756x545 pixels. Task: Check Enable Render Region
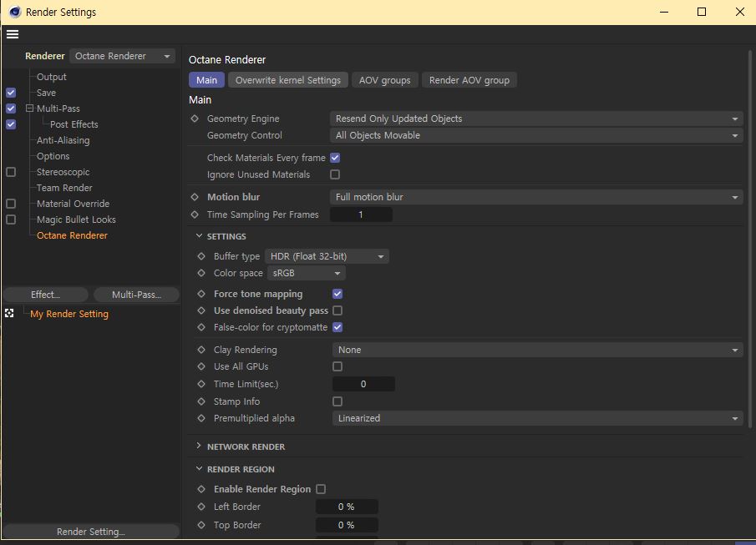(x=321, y=489)
